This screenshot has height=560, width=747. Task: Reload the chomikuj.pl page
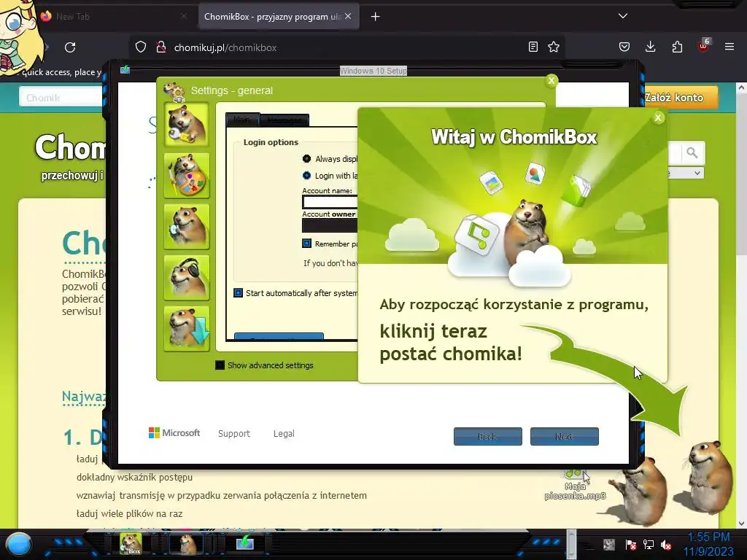70,47
